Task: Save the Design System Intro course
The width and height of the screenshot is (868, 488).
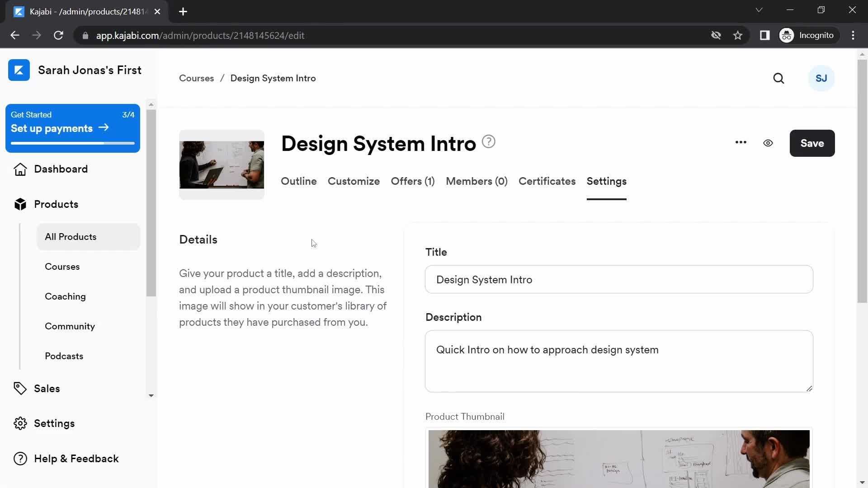Action: (812, 143)
